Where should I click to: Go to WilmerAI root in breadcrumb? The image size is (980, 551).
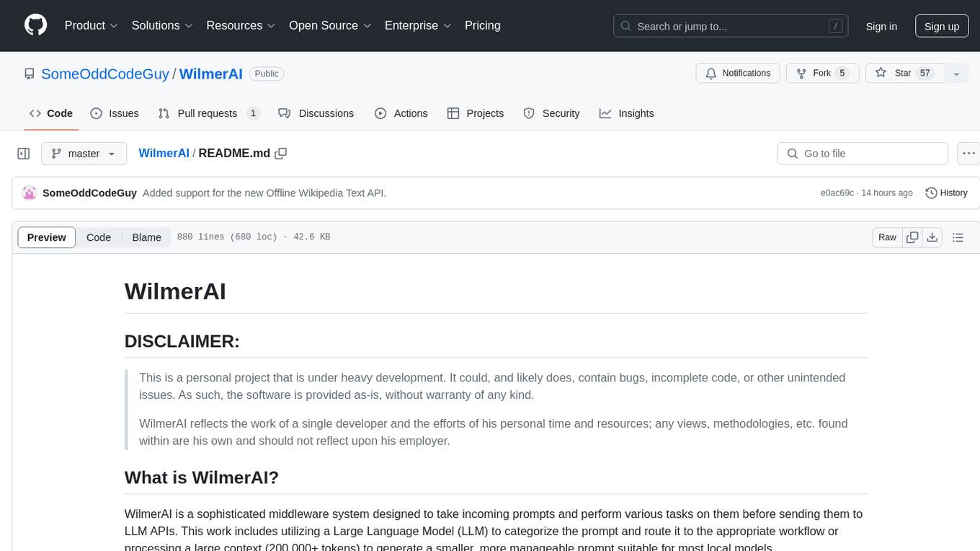coord(164,153)
